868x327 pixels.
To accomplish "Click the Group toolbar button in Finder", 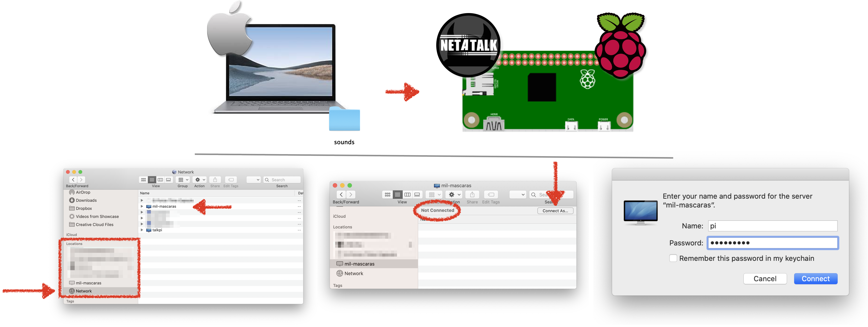I will [x=182, y=180].
